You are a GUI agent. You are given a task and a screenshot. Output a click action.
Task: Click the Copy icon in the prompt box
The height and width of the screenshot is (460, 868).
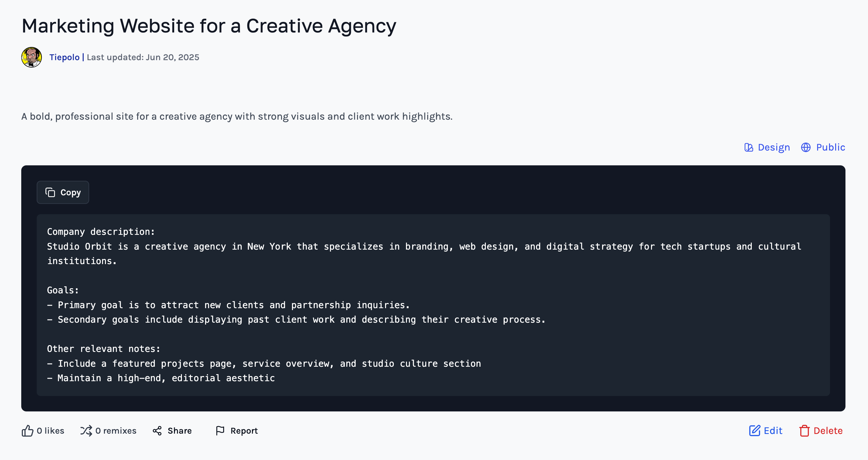[50, 192]
